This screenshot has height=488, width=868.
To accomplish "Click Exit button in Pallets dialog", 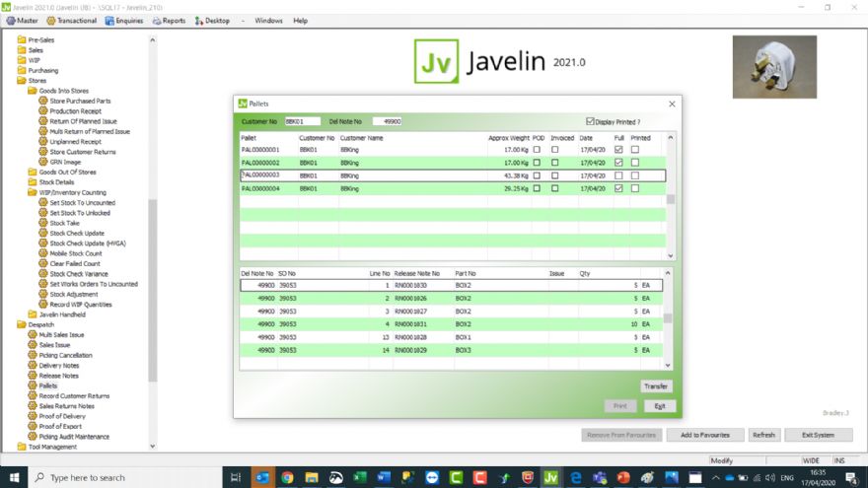I will tap(660, 405).
